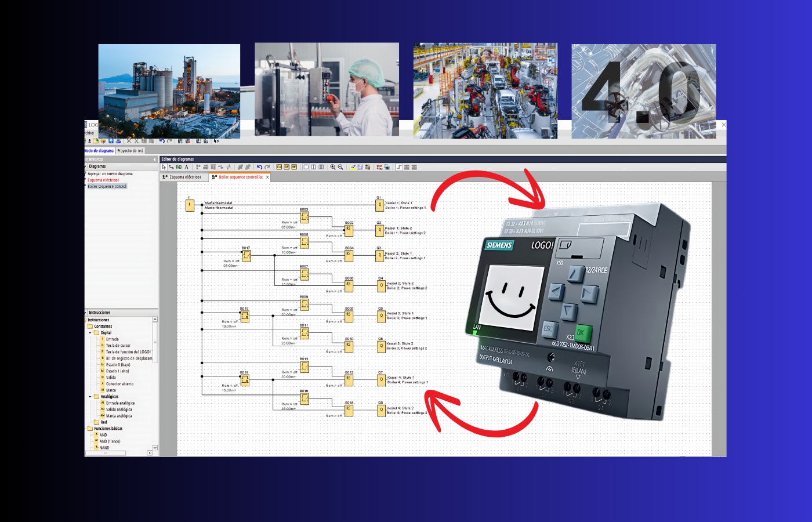Image resolution: width=812 pixels, height=522 pixels.
Task: Select Entrada in instructions tree
Action: [112, 339]
